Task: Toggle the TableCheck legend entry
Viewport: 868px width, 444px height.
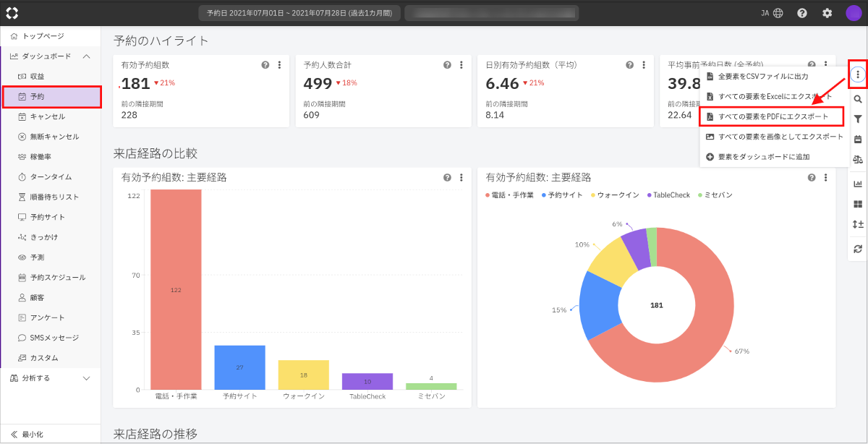Action: tap(667, 195)
